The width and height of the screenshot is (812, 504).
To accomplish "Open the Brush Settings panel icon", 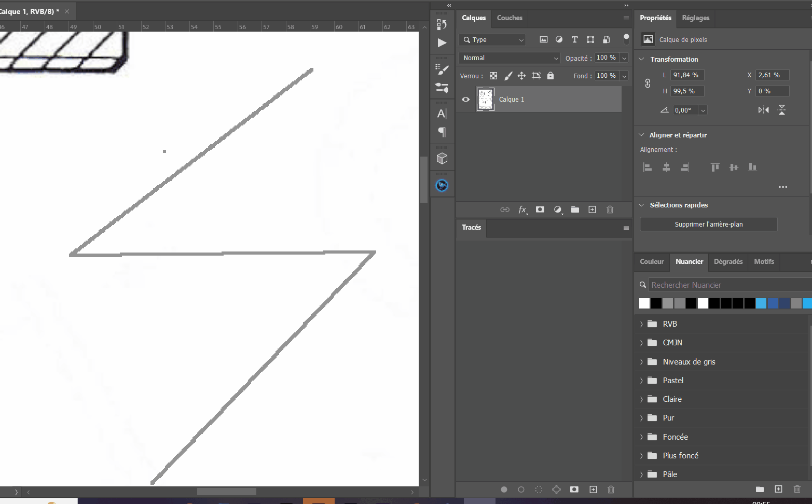I will [x=442, y=69].
